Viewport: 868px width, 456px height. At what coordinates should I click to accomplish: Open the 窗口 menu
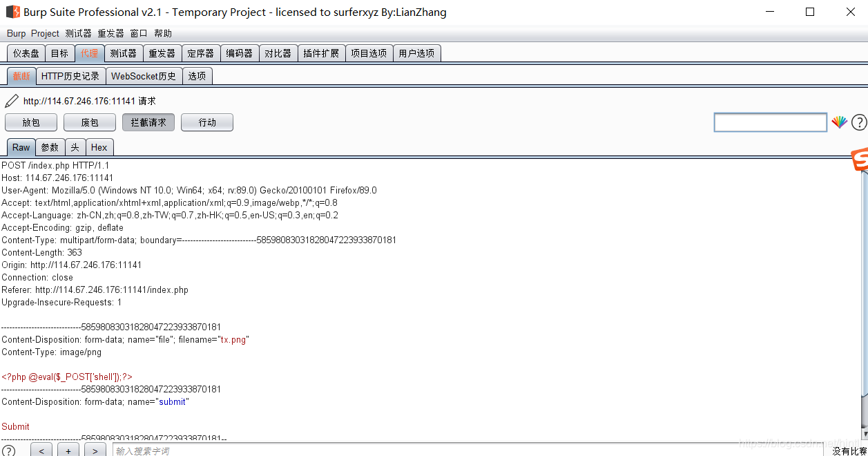click(139, 33)
